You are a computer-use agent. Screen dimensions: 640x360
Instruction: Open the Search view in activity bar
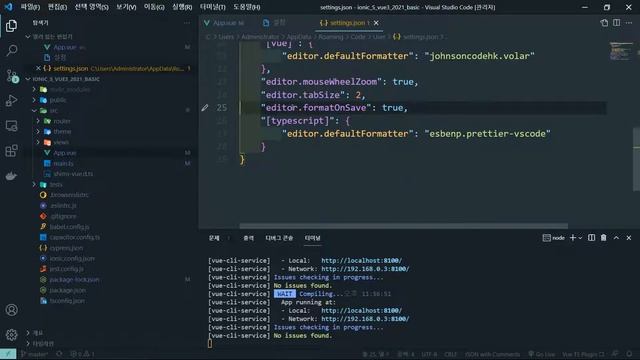11,51
